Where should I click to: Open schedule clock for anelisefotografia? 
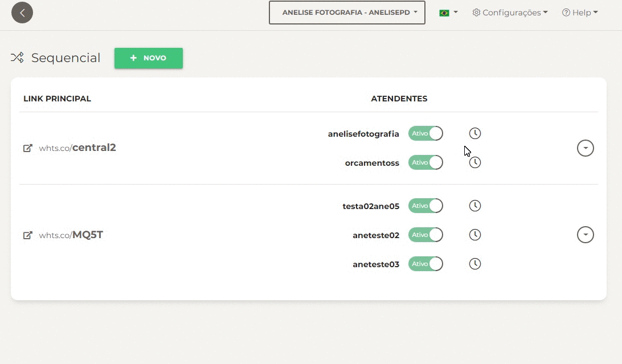(x=475, y=133)
